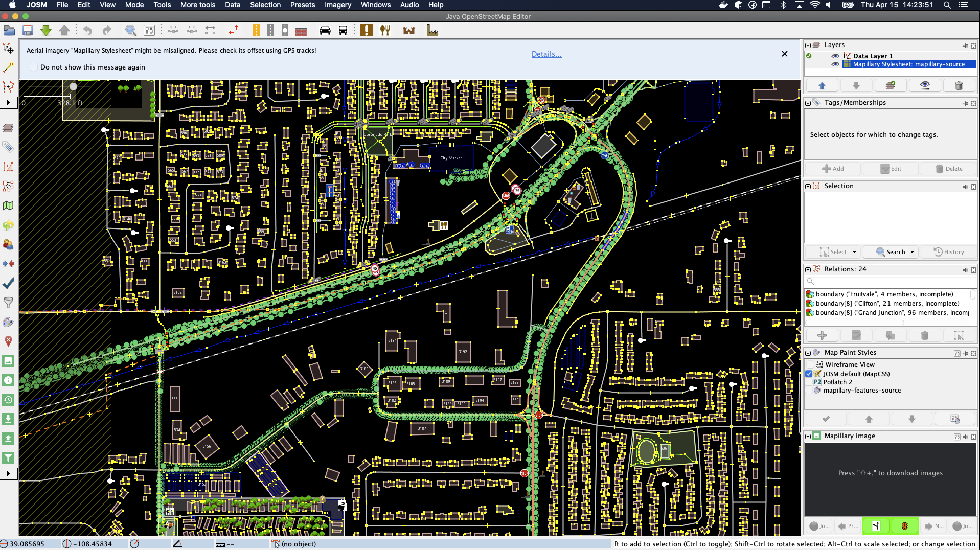Screen dimensions: 980x550
Task: Open the Imagery menu
Action: pos(337,5)
